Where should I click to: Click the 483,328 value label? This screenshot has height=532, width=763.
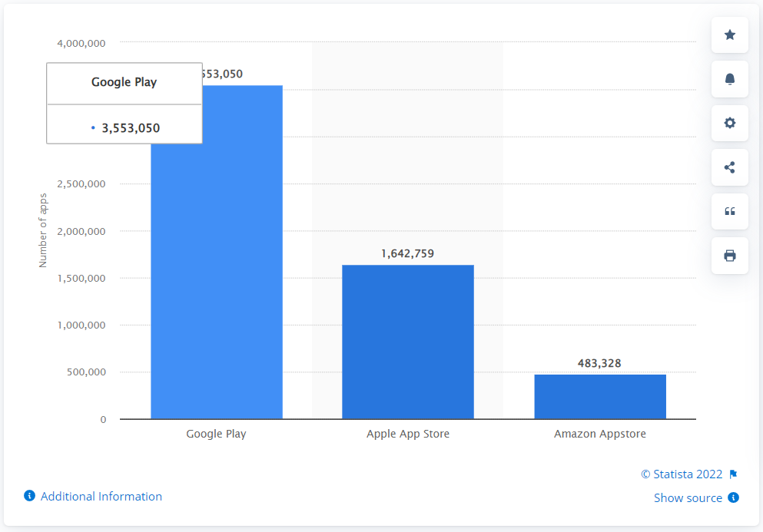tap(599, 363)
